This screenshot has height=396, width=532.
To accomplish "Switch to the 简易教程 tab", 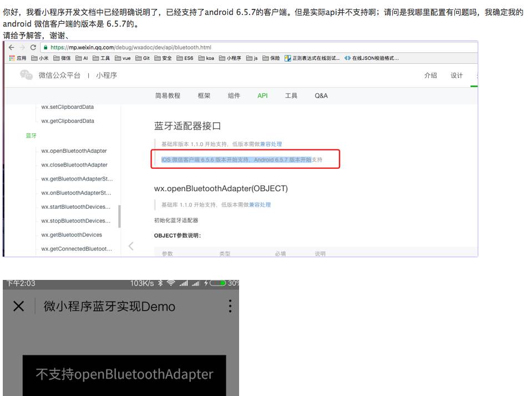I will tap(168, 96).
